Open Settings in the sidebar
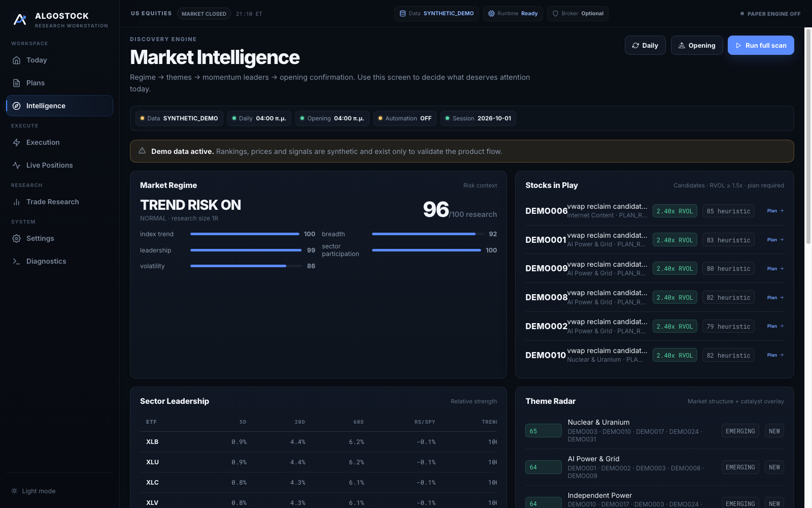Viewport: 812px width, 508px height. [x=59, y=238]
